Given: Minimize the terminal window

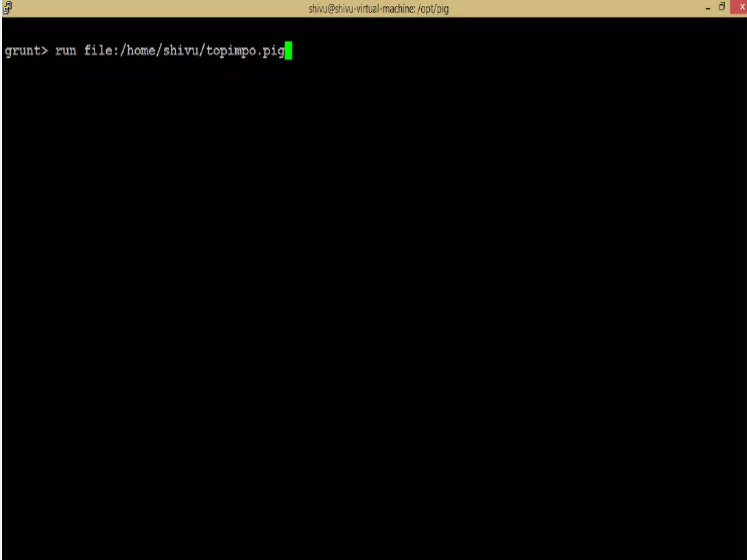Looking at the screenshot, I should coord(708,7).
